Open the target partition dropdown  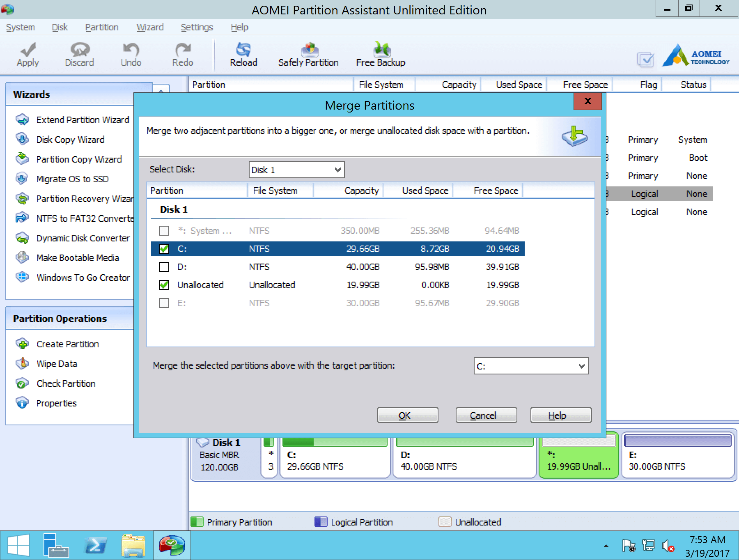[531, 366]
